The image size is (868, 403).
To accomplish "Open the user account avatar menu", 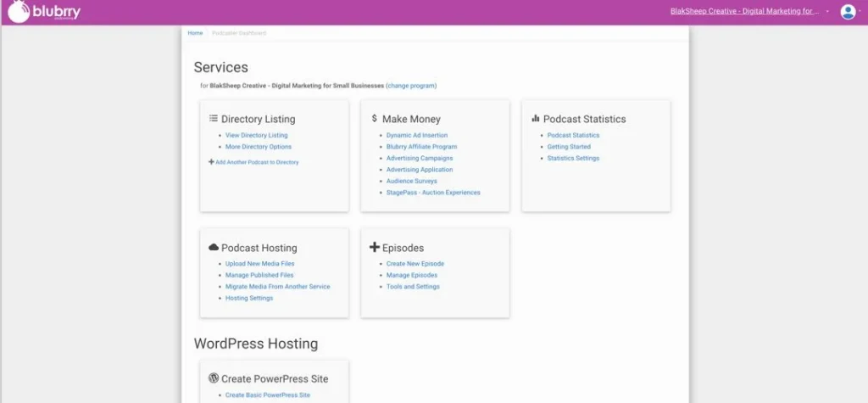I will (848, 12).
